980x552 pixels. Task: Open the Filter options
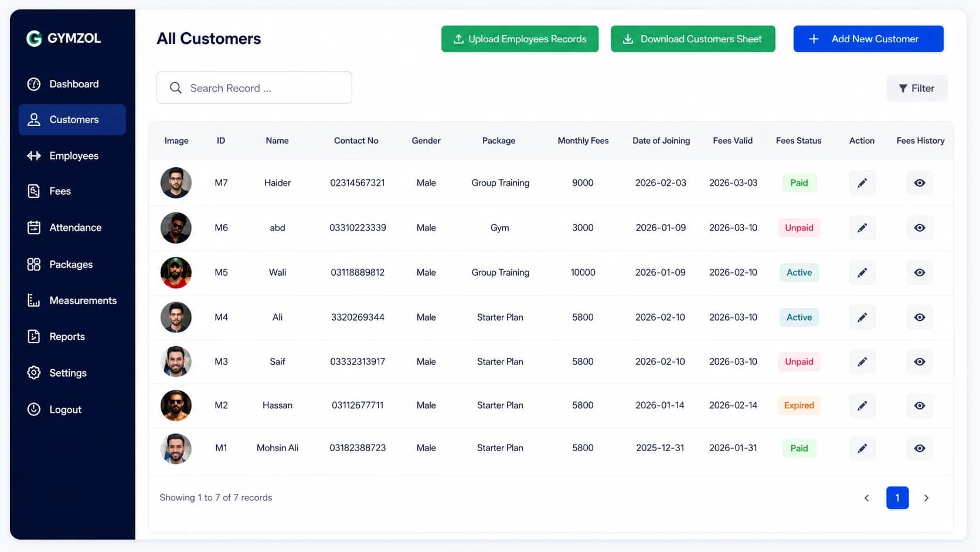pyautogui.click(x=917, y=88)
